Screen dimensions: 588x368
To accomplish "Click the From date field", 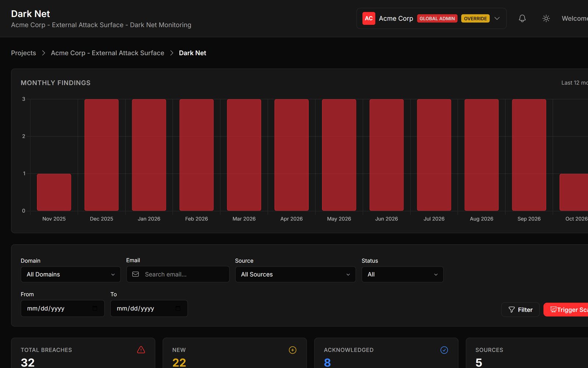I will point(62,308).
